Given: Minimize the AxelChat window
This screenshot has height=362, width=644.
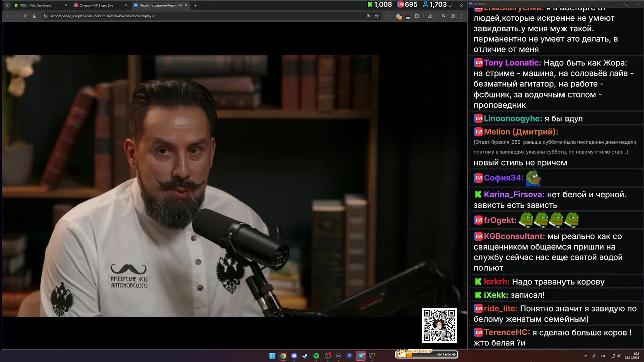Looking at the screenshot, I should coord(616,4).
